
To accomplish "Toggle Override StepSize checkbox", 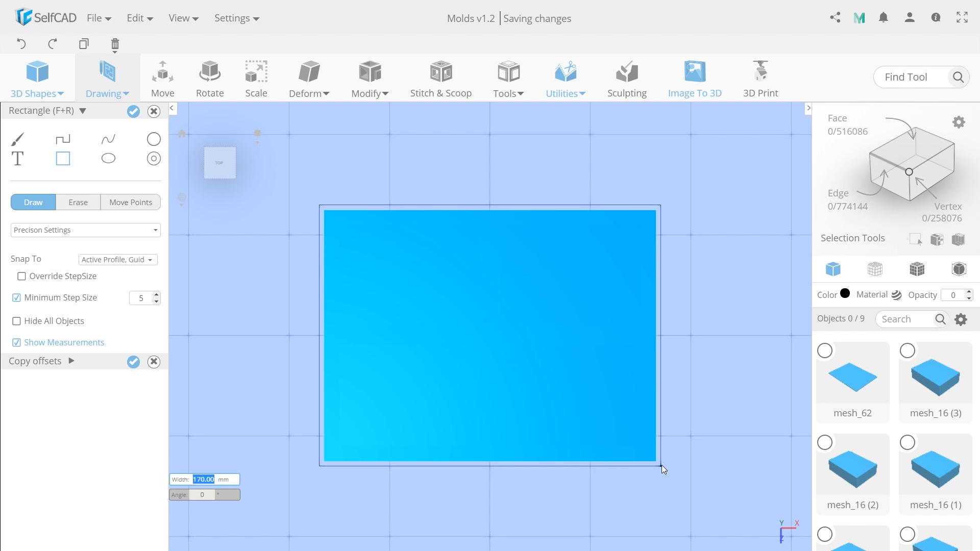I will click(x=21, y=276).
